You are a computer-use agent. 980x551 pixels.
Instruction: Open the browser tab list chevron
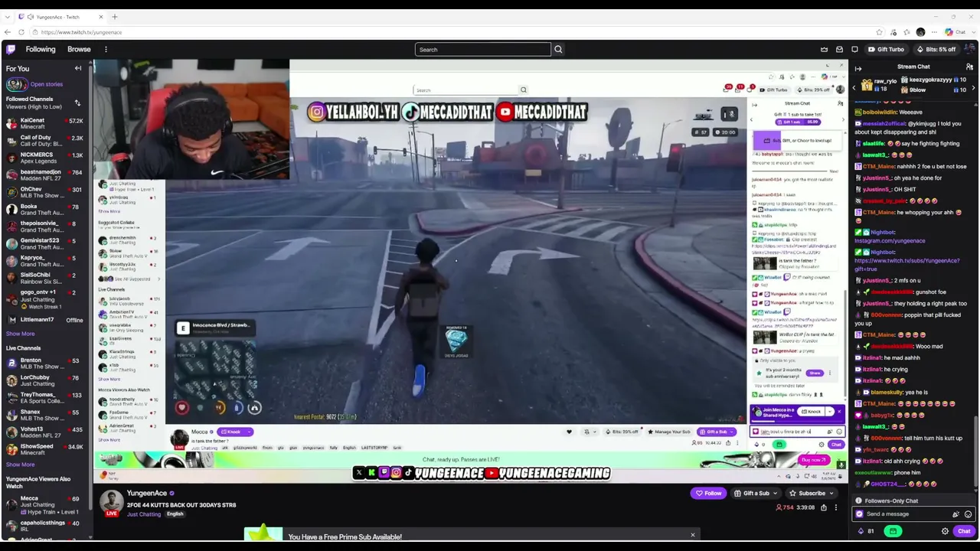point(7,17)
